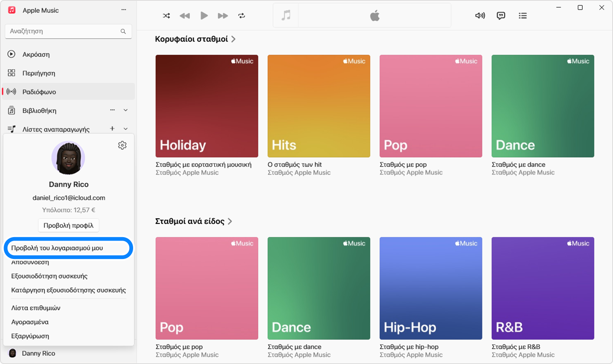Select Προβολή του λογαριασμού μου
This screenshot has width=613, height=364.
(68, 248)
